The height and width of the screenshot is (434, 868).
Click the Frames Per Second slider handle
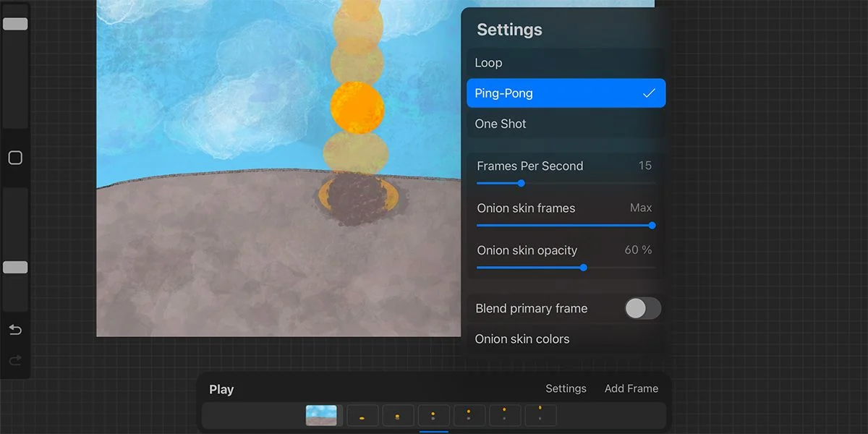(521, 183)
